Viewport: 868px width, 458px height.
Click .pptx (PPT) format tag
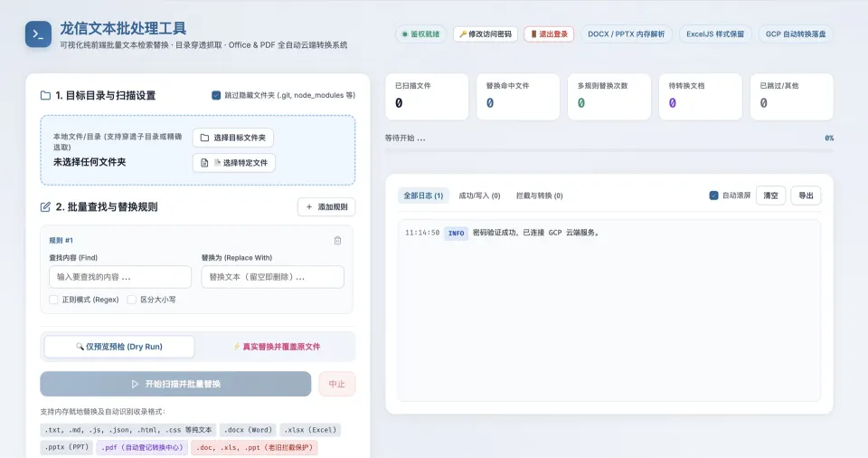(66, 447)
